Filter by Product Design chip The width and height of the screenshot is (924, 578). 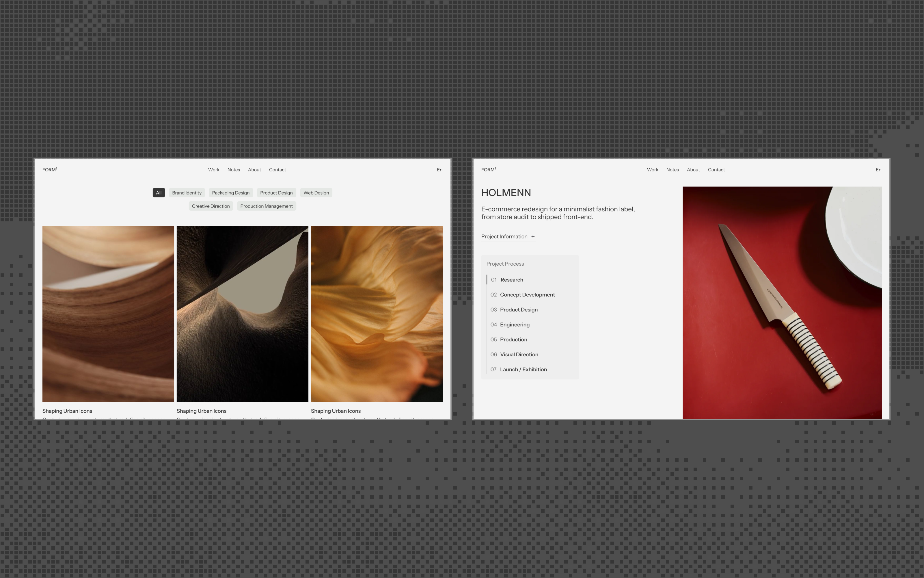coord(276,193)
